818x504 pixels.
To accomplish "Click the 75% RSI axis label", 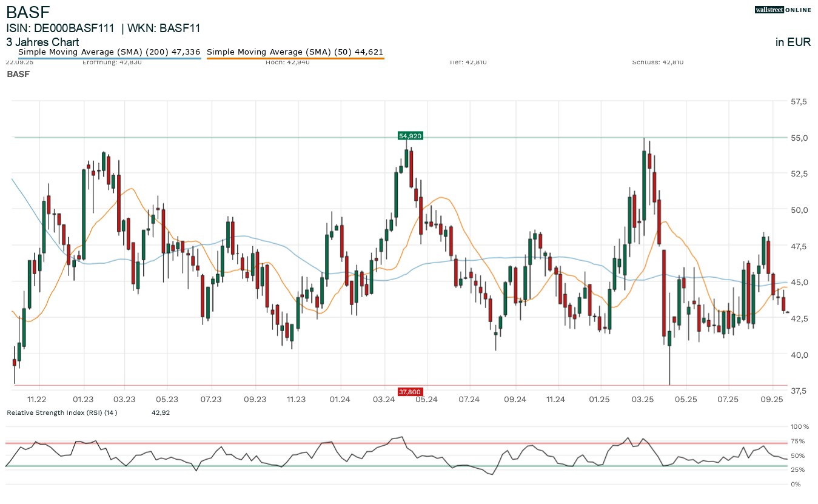I will [798, 442].
